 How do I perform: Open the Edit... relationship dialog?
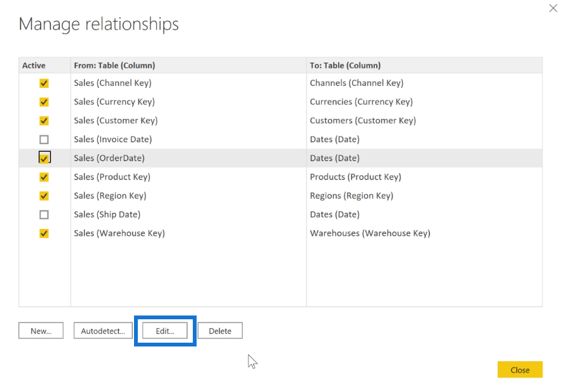165,331
